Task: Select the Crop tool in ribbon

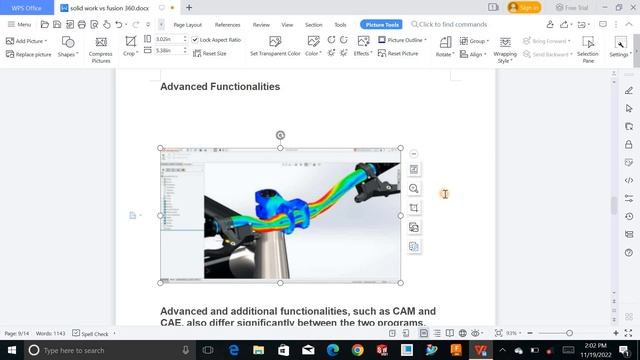Action: point(130,46)
